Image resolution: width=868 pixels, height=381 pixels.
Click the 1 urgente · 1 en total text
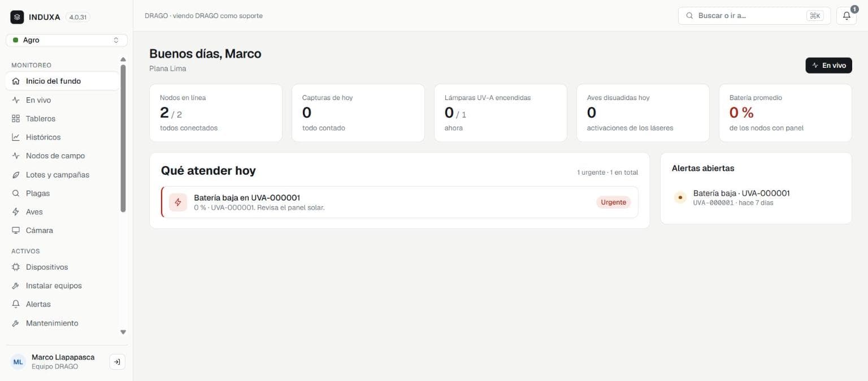tap(607, 172)
